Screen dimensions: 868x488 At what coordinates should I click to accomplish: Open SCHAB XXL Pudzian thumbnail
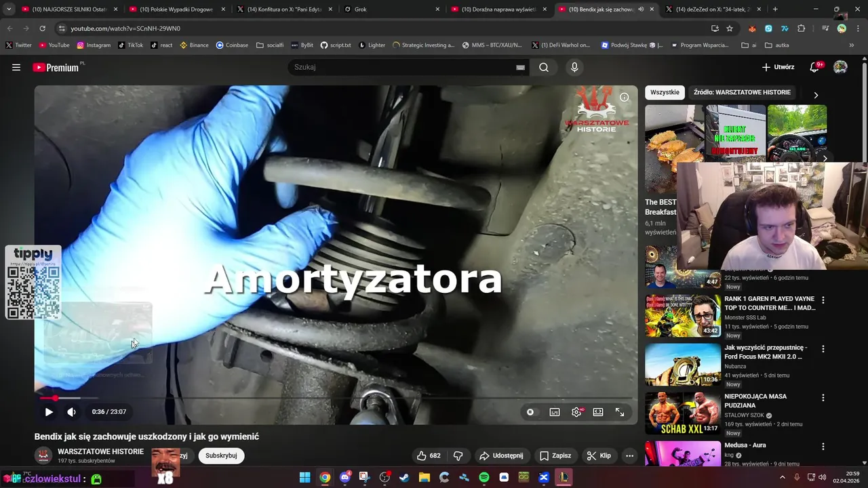pyautogui.click(x=683, y=413)
